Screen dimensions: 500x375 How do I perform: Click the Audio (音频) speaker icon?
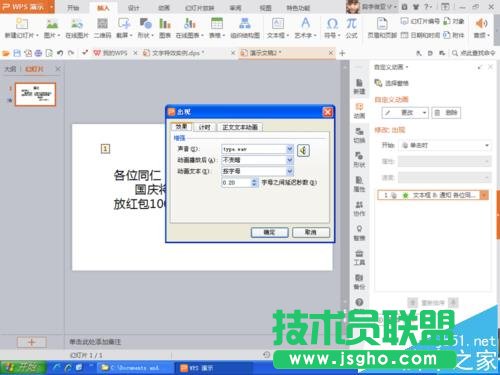pyautogui.click(x=481, y=23)
